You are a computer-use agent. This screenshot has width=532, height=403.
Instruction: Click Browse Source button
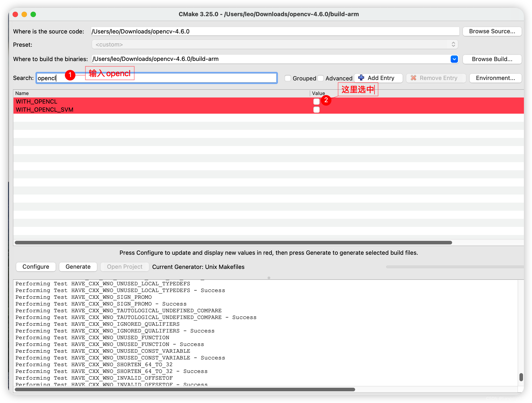492,31
